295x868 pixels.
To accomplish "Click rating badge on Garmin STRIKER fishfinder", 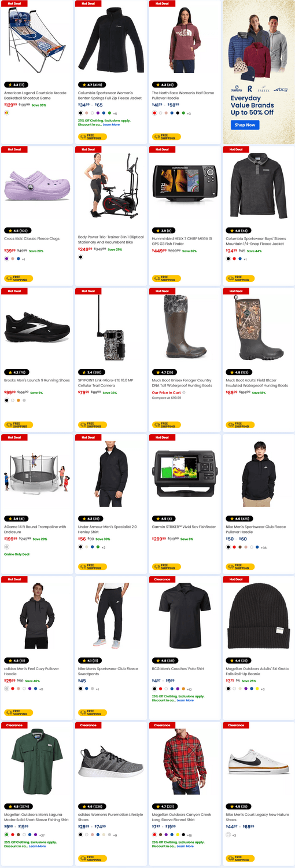I will [x=163, y=518].
